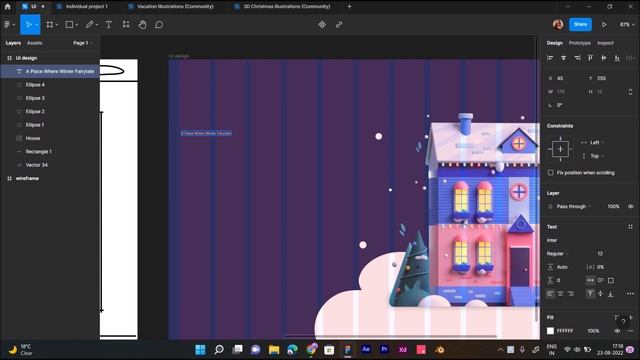Open After Effects from taskbar

(366, 349)
